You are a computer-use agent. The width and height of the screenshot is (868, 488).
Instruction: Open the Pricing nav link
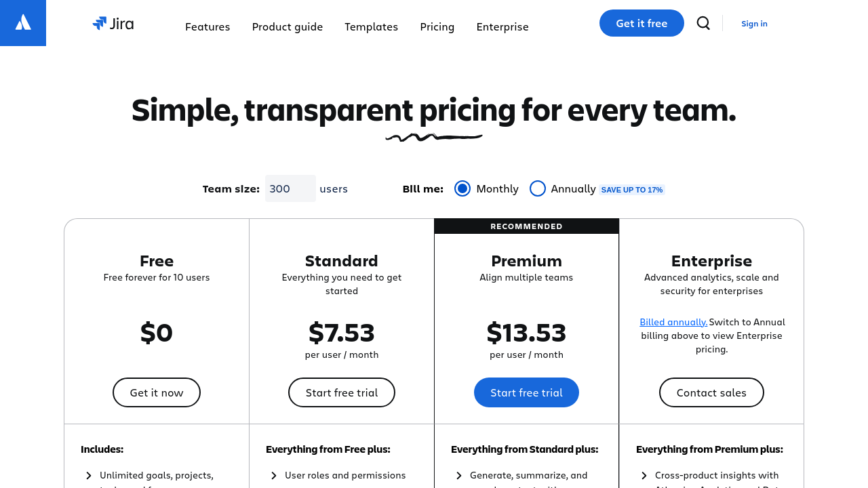tap(437, 27)
